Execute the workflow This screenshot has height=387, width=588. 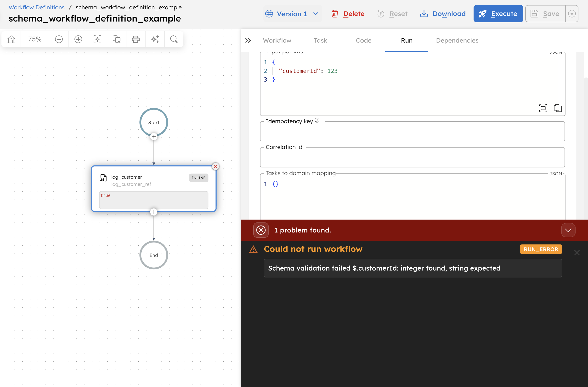click(x=498, y=14)
